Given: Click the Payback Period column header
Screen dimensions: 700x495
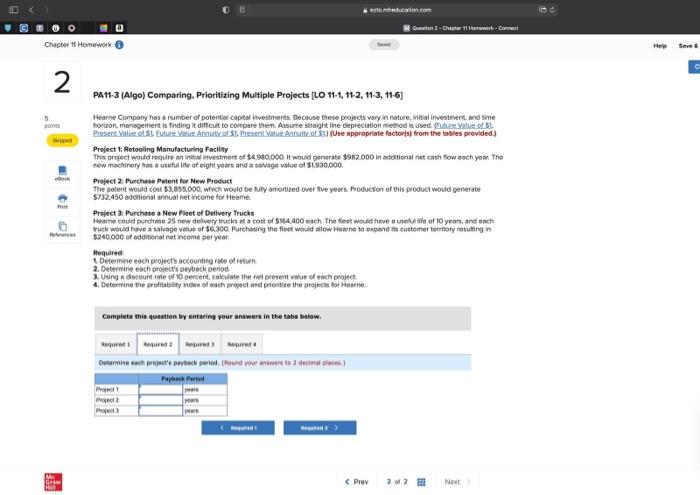Looking at the screenshot, I should click(x=183, y=379).
